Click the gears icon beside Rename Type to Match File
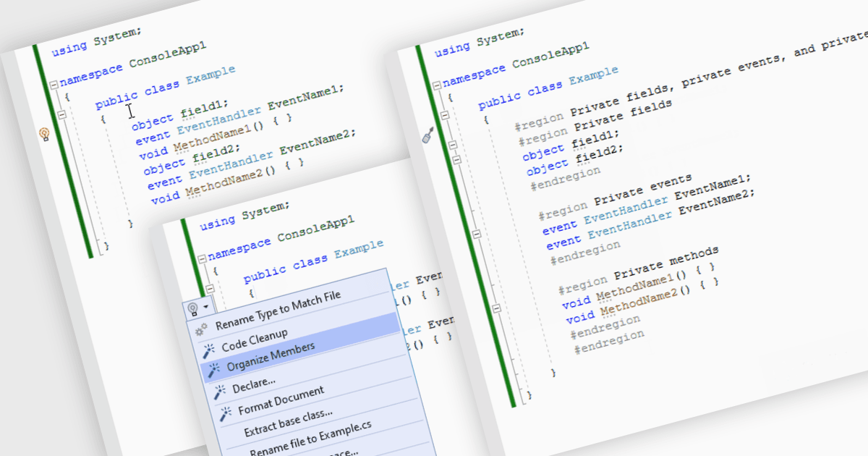The height and width of the screenshot is (456, 868). click(x=202, y=329)
